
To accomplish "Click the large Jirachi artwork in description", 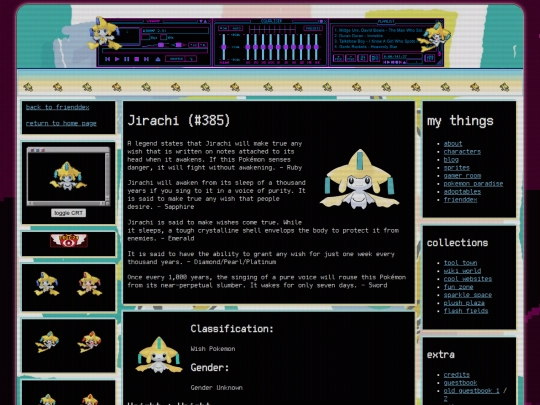I will click(x=359, y=179).
